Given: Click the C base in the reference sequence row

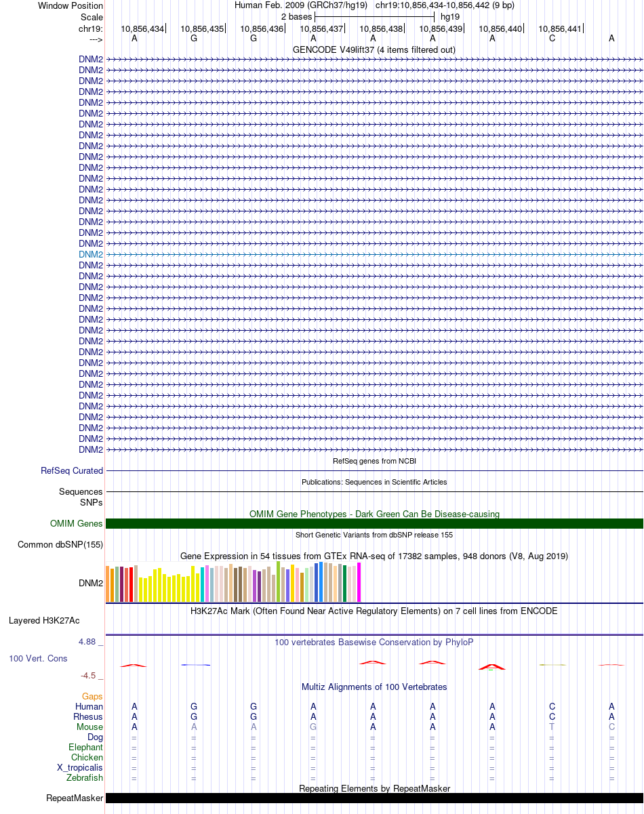Looking at the screenshot, I should (552, 39).
